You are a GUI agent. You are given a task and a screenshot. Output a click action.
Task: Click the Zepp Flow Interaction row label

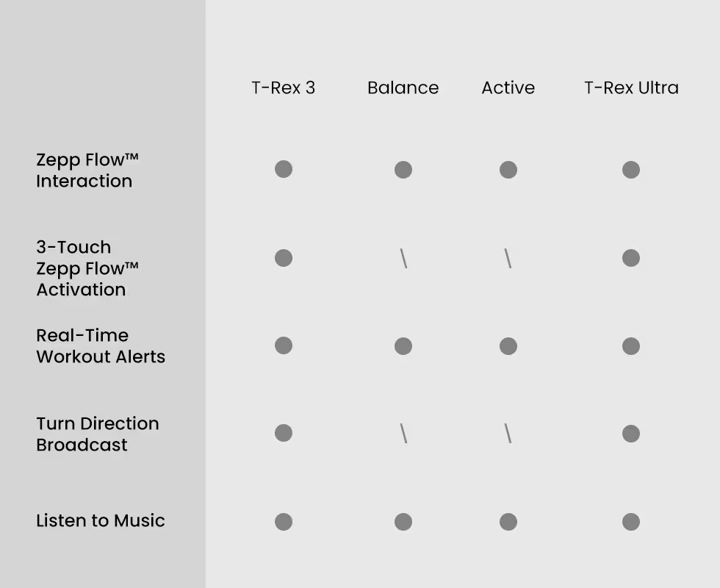[87, 171]
